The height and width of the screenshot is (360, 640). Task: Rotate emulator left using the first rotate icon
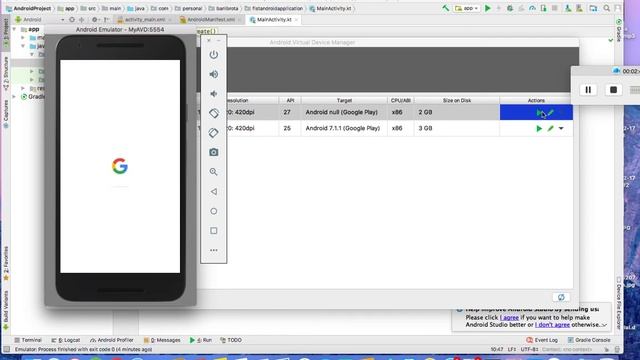point(213,113)
